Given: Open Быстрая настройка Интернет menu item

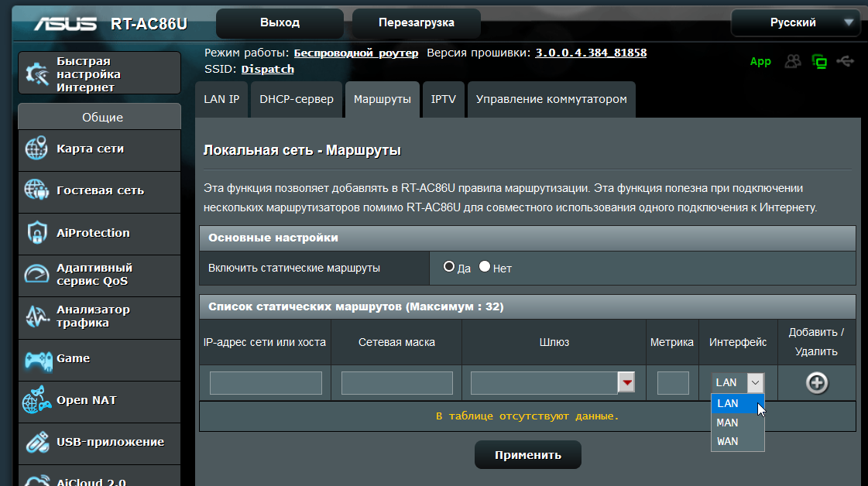Looking at the screenshot, I should (100, 74).
